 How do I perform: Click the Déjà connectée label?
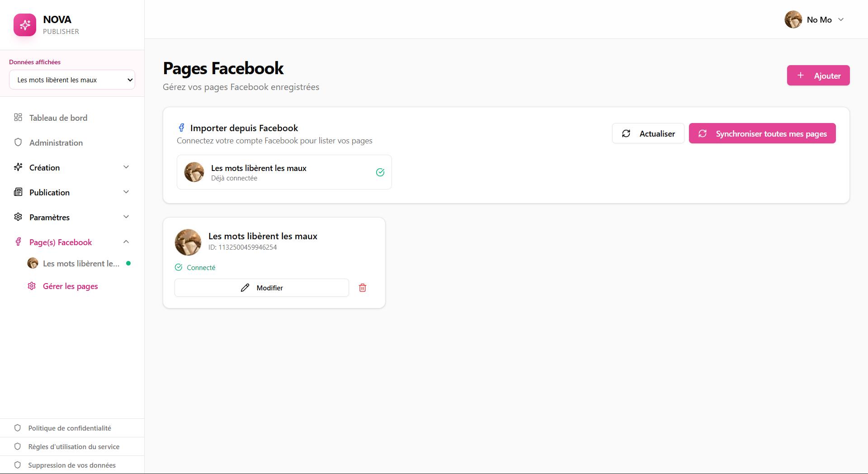pos(234,178)
